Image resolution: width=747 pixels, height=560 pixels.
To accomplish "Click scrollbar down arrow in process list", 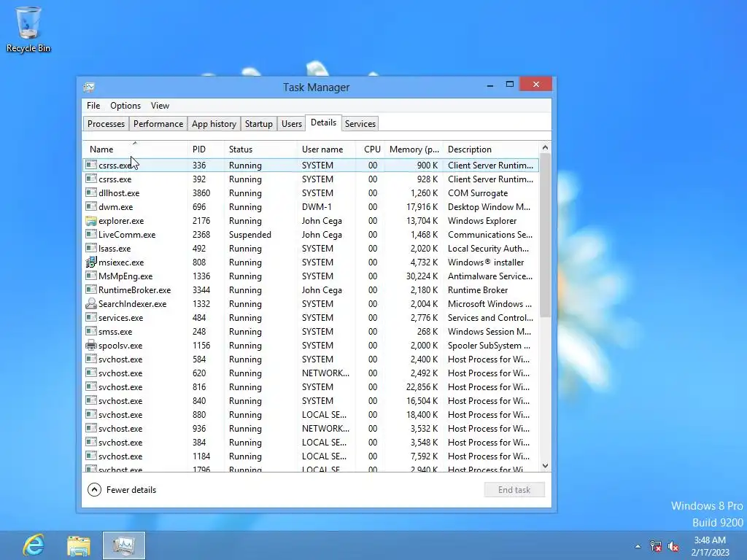I will pos(546,466).
